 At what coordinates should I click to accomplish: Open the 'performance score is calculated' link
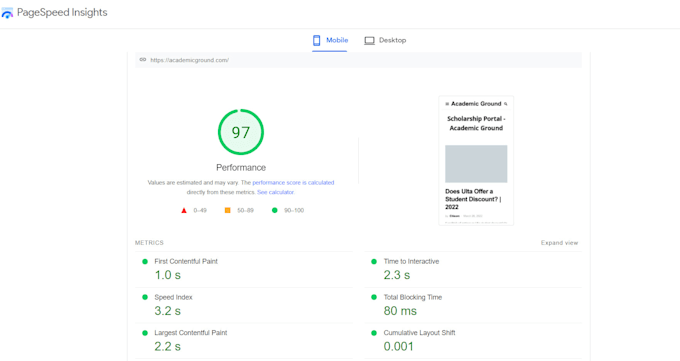(293, 183)
